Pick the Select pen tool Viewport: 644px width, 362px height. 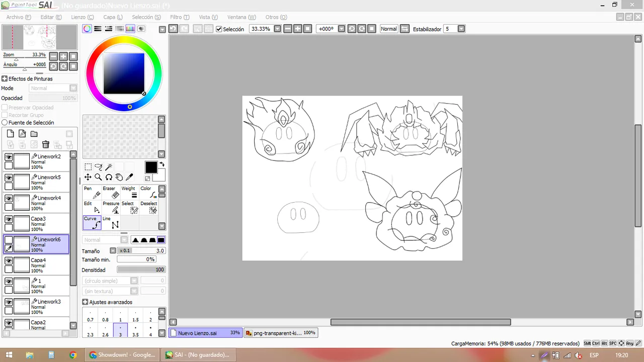coord(131,207)
